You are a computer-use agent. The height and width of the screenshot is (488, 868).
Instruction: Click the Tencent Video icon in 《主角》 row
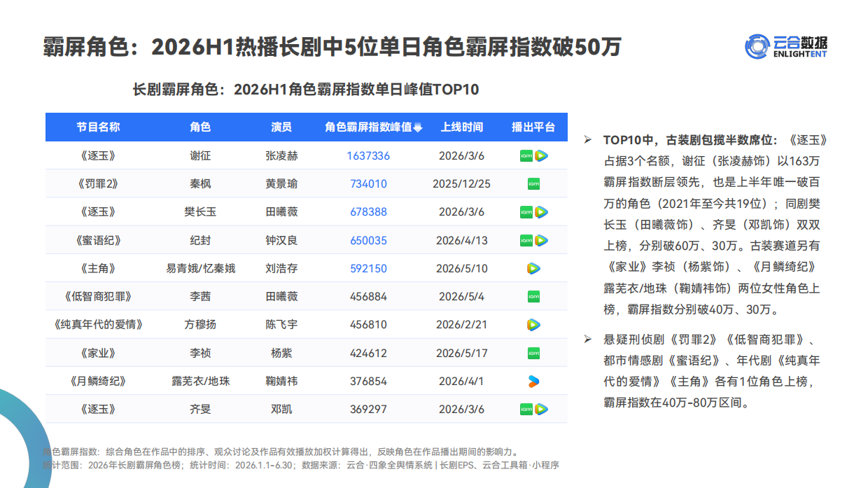coord(533,268)
